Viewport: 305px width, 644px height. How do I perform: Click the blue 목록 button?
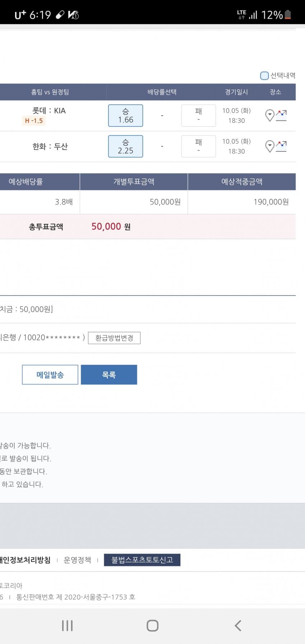pyautogui.click(x=109, y=375)
